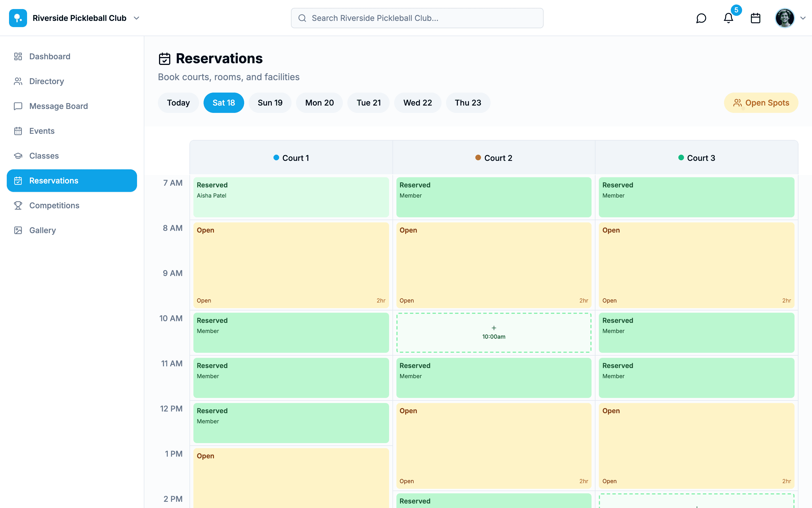Open the header calendar icon
812x508 pixels.
pyautogui.click(x=756, y=18)
